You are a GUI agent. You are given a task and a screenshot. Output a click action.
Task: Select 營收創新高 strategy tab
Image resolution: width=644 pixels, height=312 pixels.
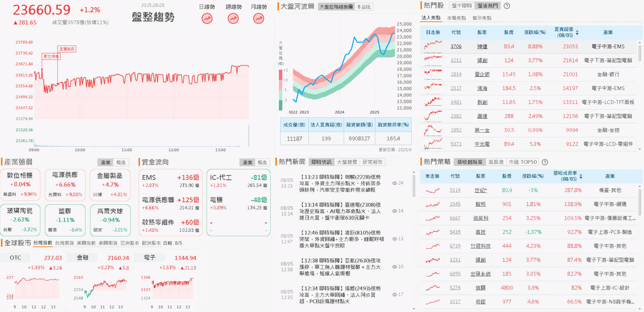click(x=469, y=162)
